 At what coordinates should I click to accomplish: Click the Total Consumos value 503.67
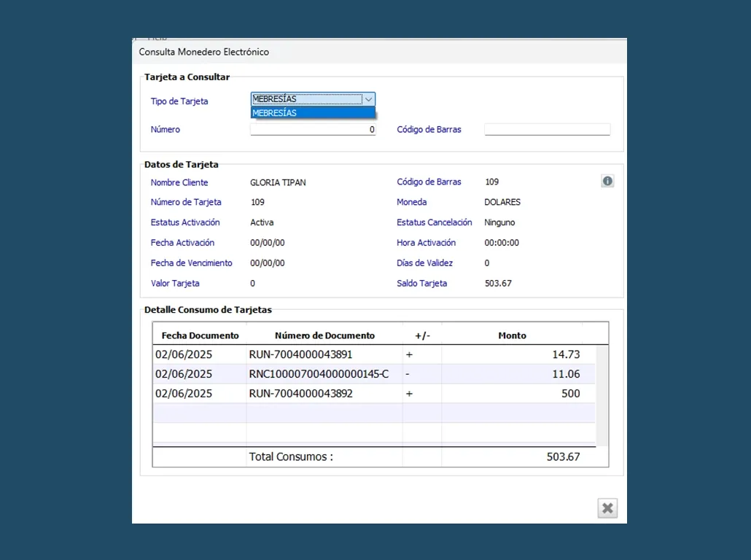point(563,457)
